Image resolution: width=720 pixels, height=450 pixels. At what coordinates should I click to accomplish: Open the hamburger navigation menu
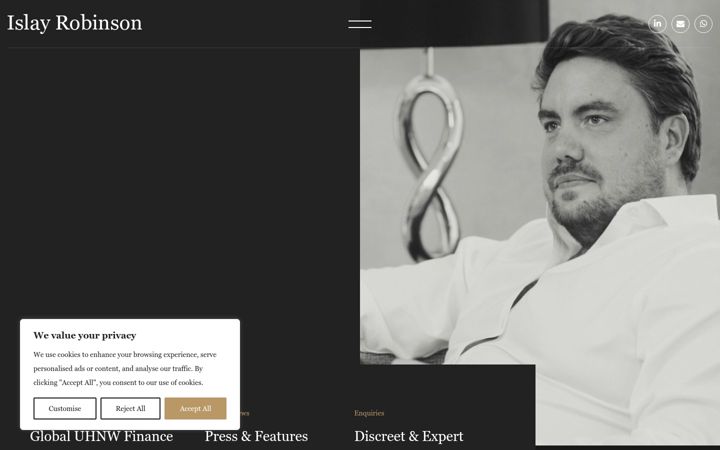(x=360, y=24)
